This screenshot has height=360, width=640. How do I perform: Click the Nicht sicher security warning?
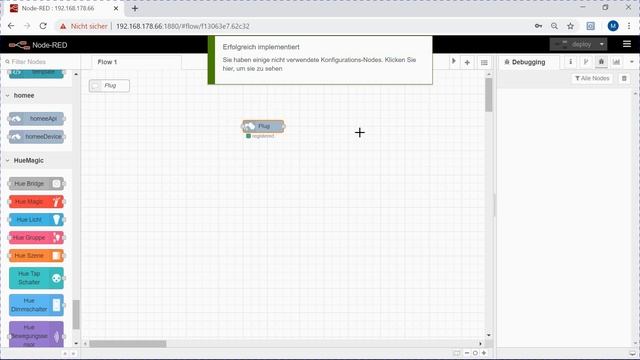(84, 26)
